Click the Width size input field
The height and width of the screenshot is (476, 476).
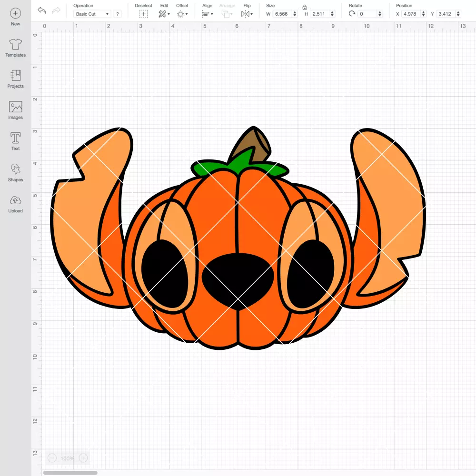(x=282, y=14)
